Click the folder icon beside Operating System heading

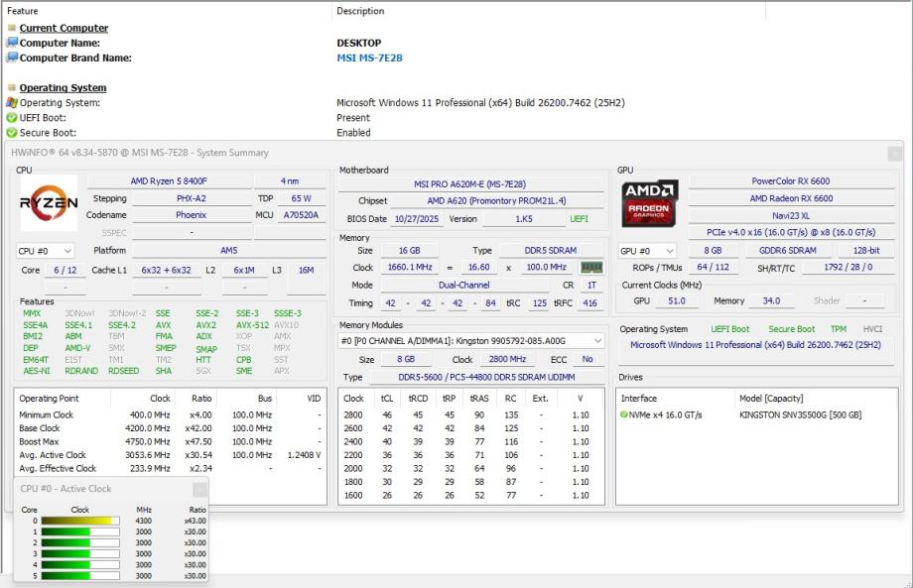click(x=12, y=87)
